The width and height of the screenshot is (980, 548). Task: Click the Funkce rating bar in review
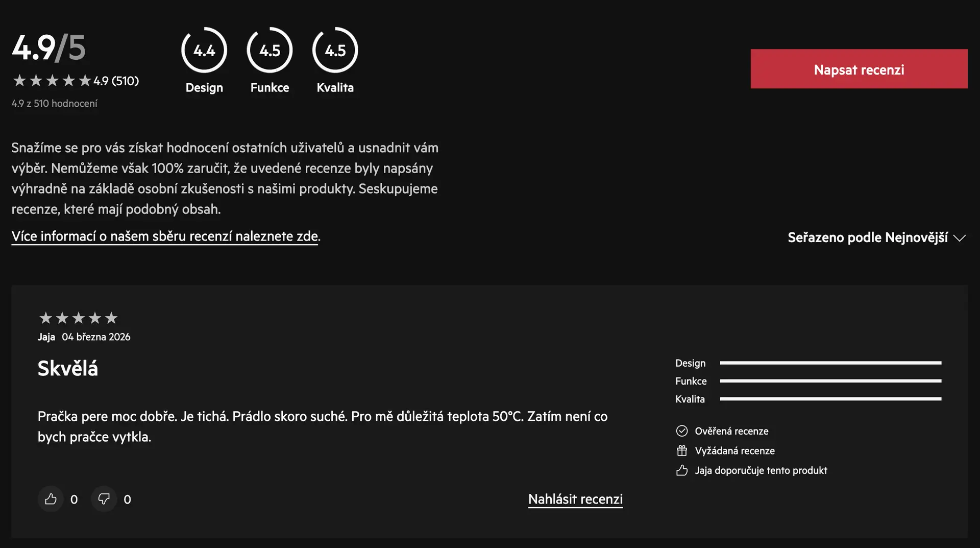click(x=830, y=381)
